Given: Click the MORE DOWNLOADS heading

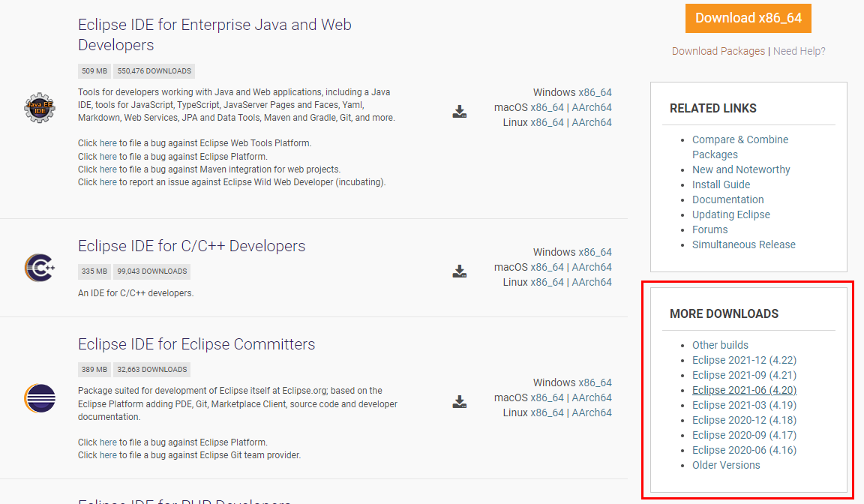Looking at the screenshot, I should point(724,314).
